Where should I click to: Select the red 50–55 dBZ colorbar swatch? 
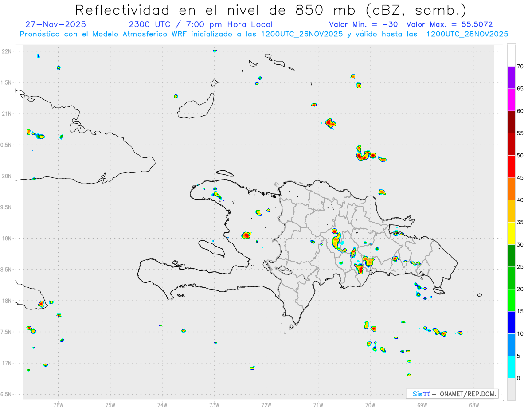pos(511,144)
